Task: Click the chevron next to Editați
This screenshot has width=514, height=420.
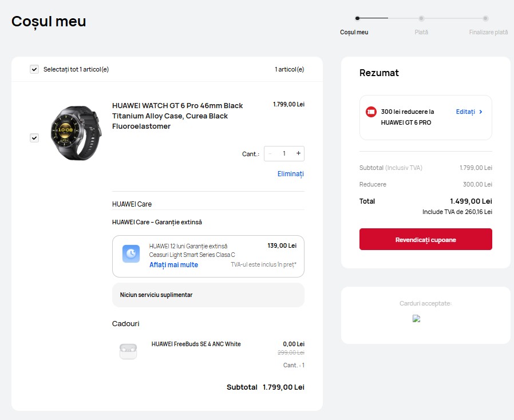Action: 481,112
